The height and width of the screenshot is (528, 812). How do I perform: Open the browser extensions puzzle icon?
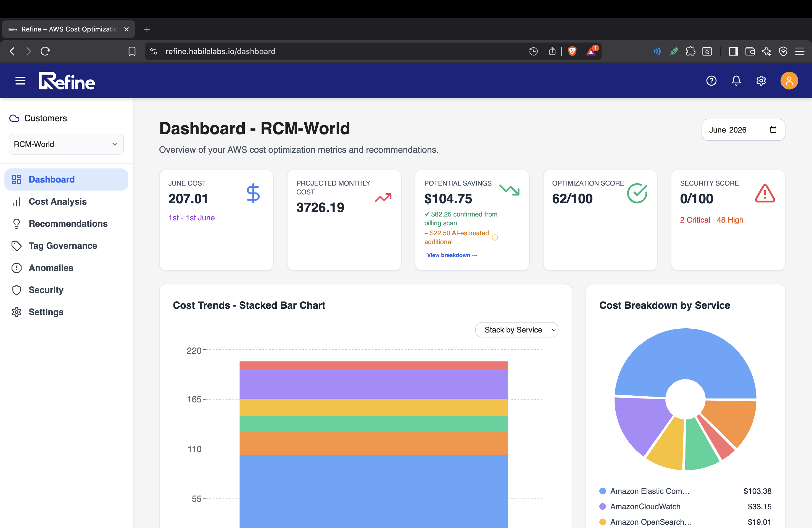click(x=690, y=51)
